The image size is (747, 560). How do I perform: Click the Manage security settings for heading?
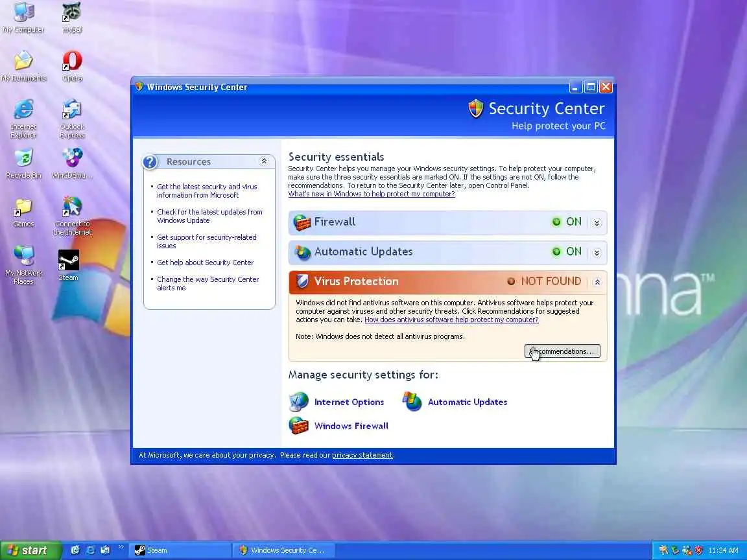[x=363, y=375]
